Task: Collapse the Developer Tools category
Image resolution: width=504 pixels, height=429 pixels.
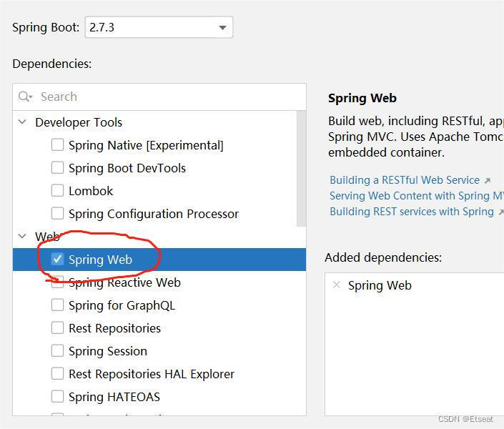Action: (22, 122)
